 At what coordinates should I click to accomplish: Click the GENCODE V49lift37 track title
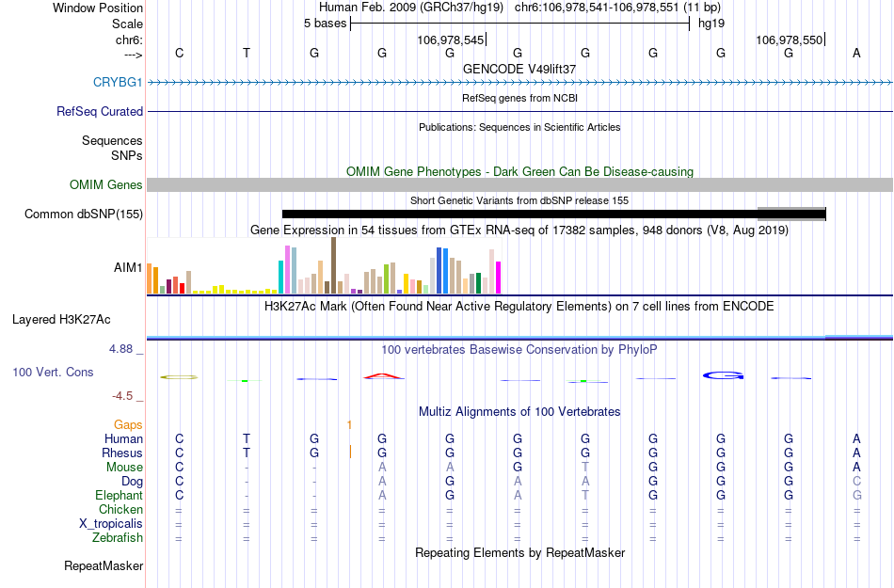[519, 69]
